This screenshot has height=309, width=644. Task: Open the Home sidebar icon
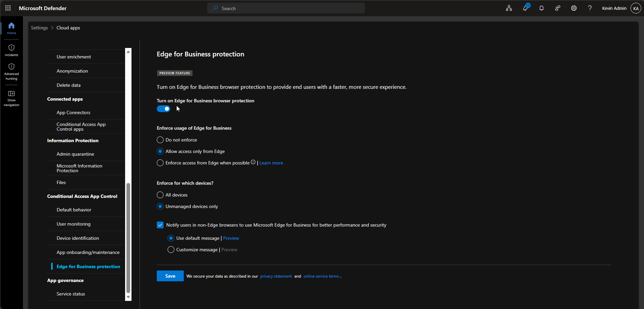pyautogui.click(x=11, y=28)
